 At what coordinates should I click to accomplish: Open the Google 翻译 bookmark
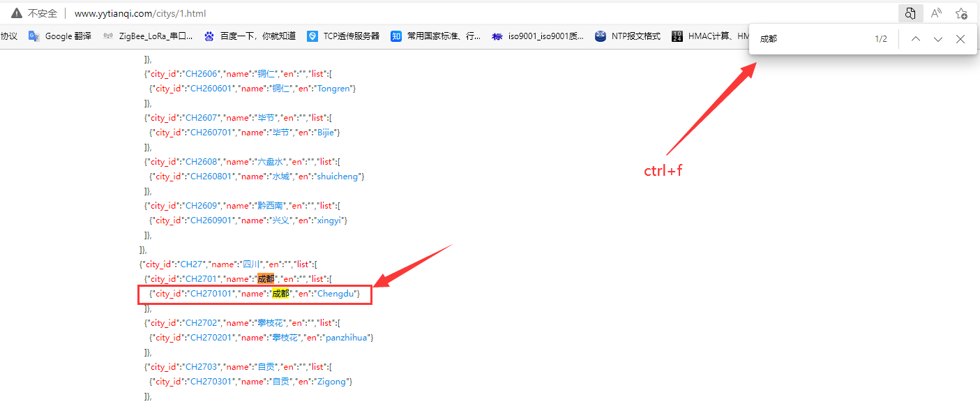tap(60, 36)
